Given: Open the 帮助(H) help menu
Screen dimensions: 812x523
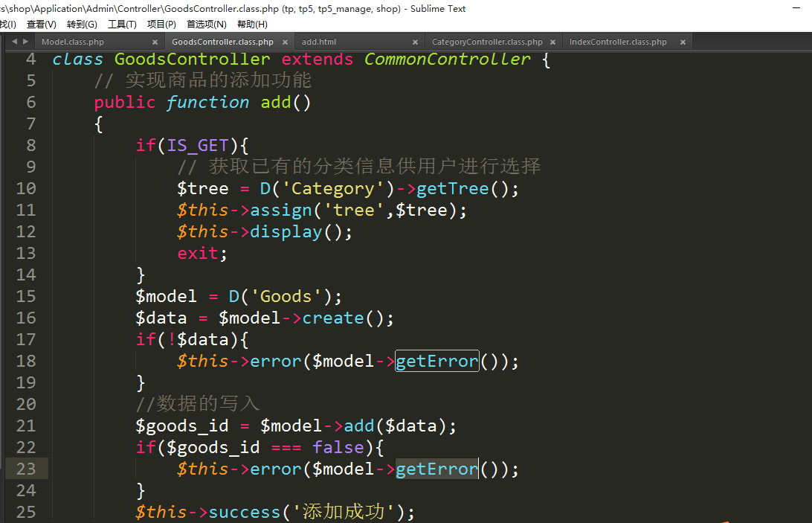Looking at the screenshot, I should coord(252,25).
